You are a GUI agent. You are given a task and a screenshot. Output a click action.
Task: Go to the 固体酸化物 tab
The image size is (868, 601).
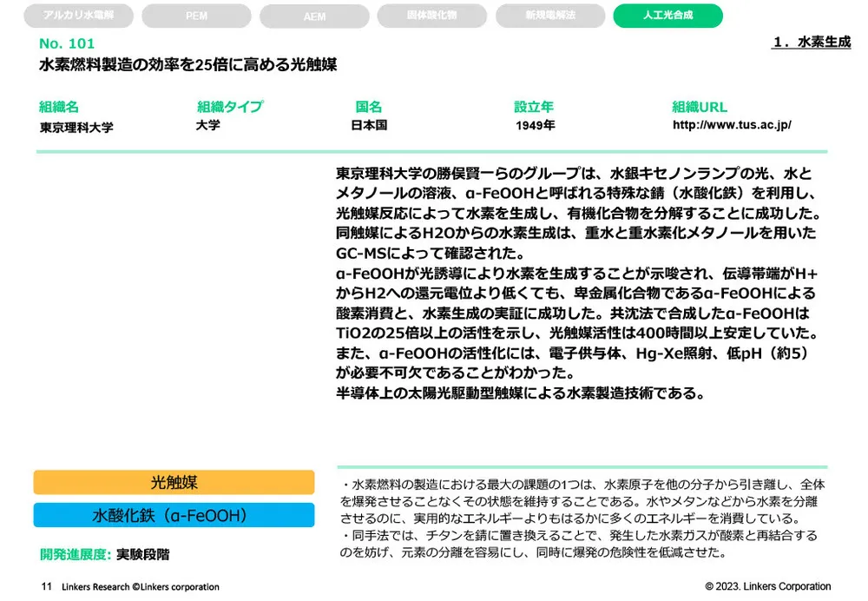pos(431,16)
